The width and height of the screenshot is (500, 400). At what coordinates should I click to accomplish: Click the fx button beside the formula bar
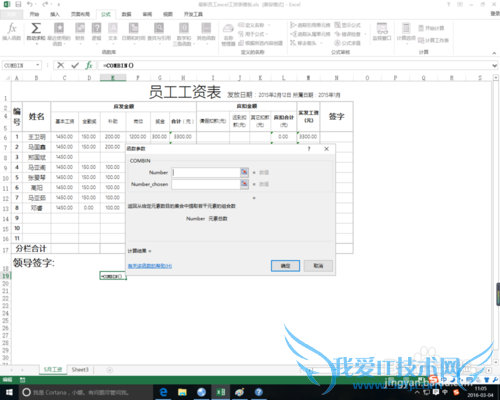89,65
